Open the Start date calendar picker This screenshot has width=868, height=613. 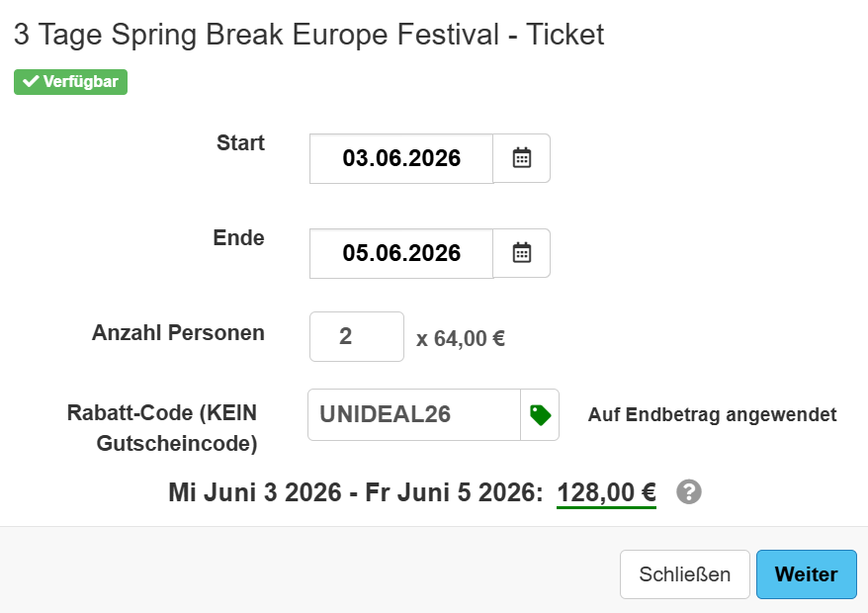524,158
